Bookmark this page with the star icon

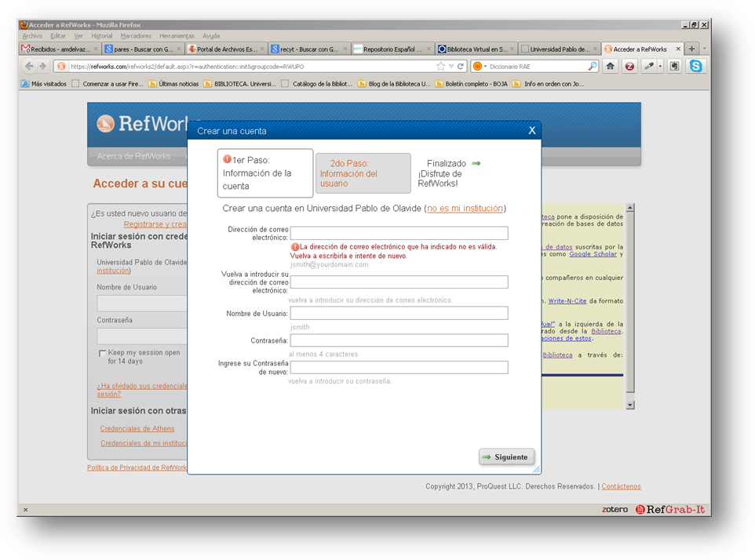click(x=440, y=67)
